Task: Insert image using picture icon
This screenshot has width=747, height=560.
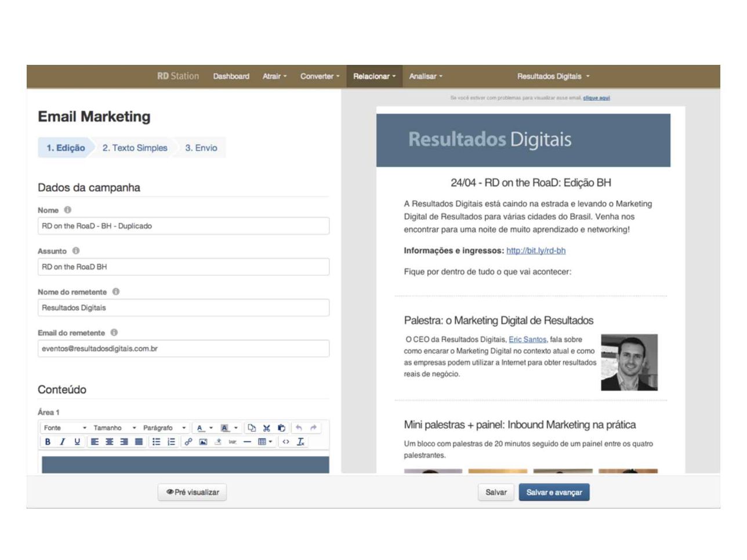Action: pyautogui.click(x=203, y=442)
